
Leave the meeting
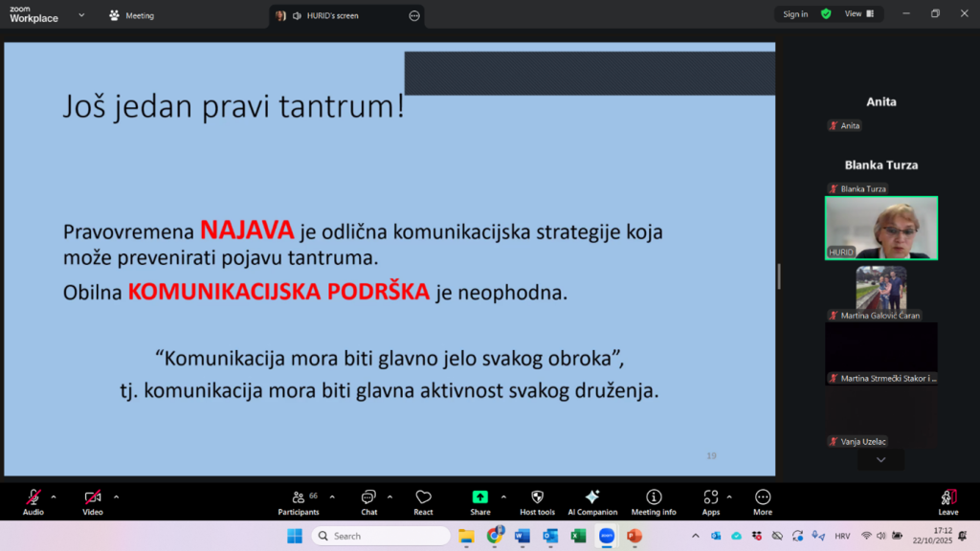[947, 501]
